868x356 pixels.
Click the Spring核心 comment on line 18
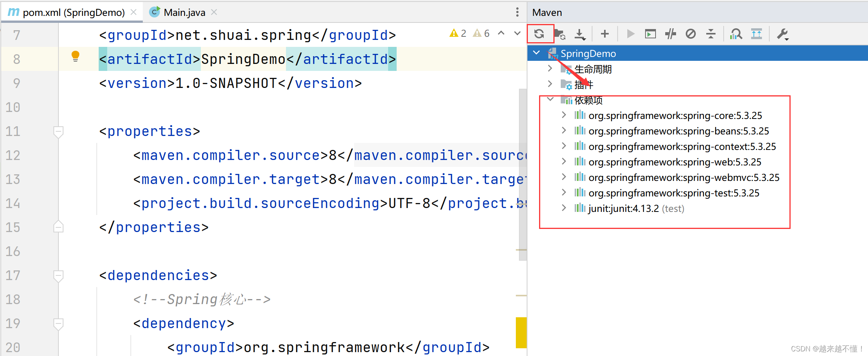tap(201, 299)
